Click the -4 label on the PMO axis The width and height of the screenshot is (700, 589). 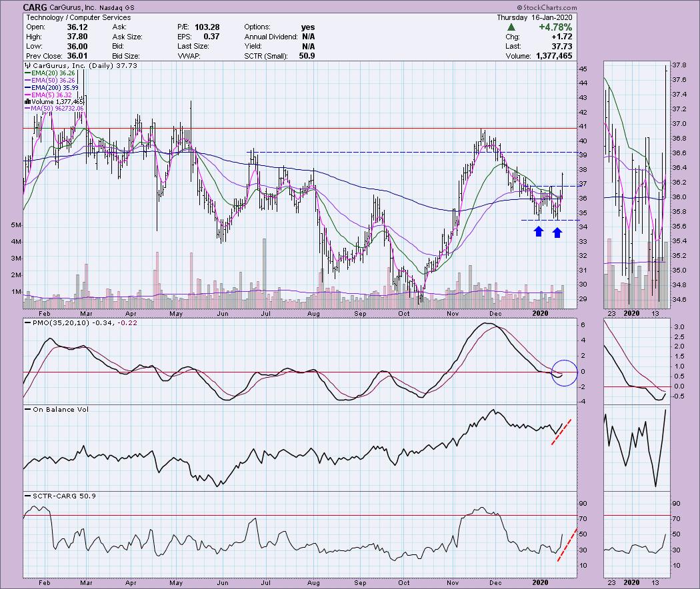582,402
